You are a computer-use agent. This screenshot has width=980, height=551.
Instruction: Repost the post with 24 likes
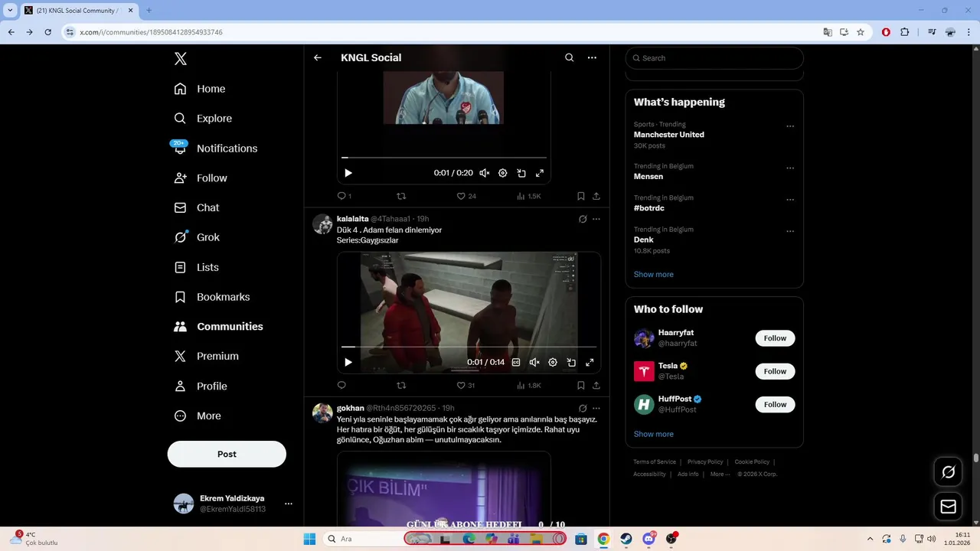pyautogui.click(x=401, y=196)
